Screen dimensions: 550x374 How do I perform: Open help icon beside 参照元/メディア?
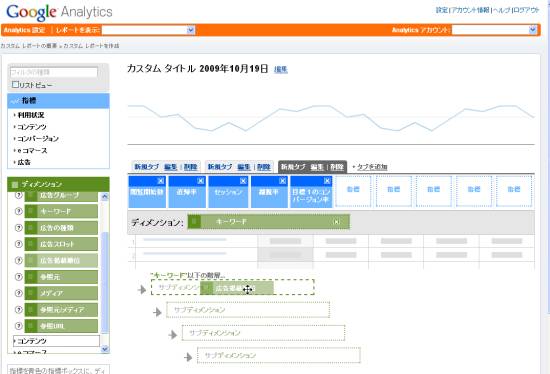(x=19, y=309)
